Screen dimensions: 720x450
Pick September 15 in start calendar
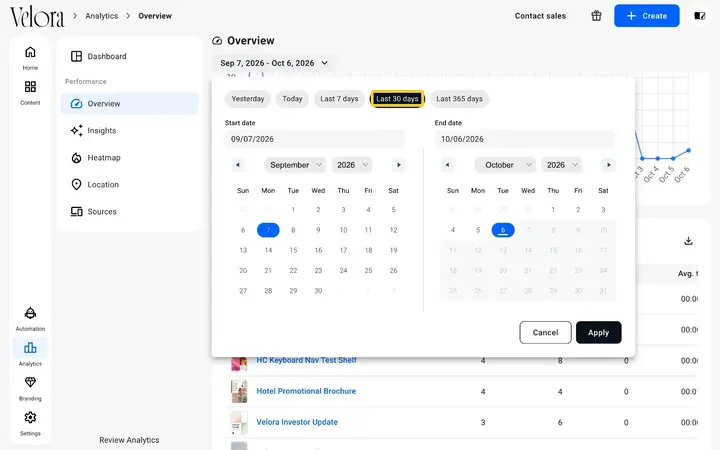pos(293,250)
